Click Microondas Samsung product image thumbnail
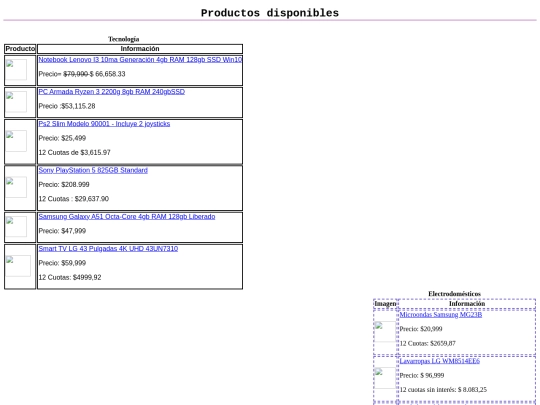 tap(385, 331)
